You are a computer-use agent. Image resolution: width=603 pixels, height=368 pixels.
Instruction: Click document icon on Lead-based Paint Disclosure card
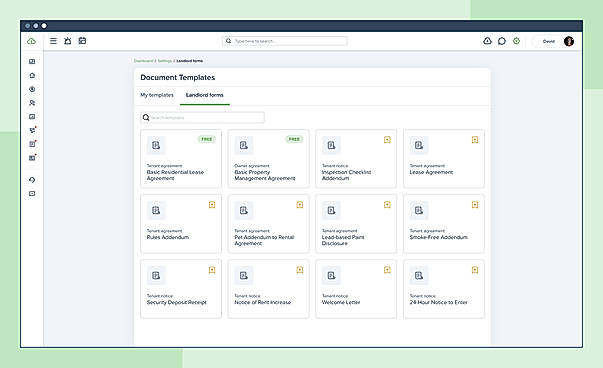(331, 210)
